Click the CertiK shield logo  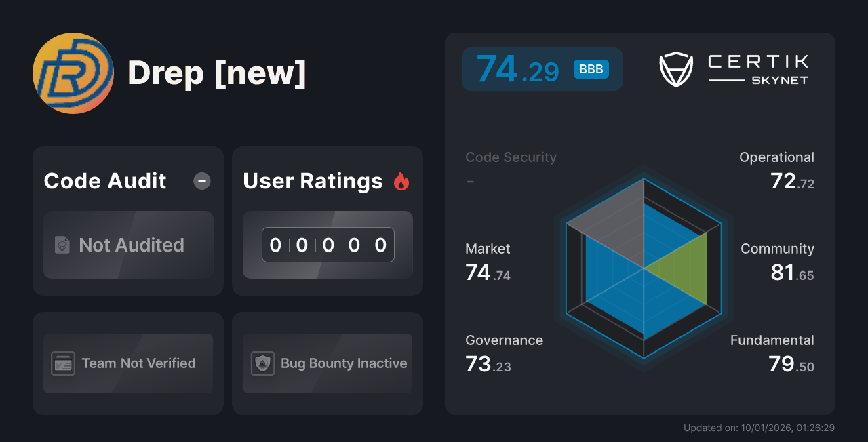tap(675, 68)
